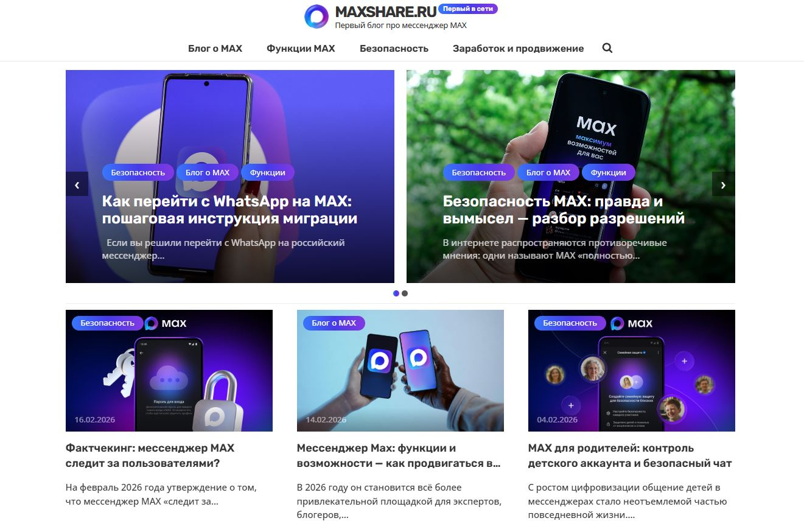Open article "Как перейти с WhatsApp на MAX"
This screenshot has width=804, height=532.
229,209
